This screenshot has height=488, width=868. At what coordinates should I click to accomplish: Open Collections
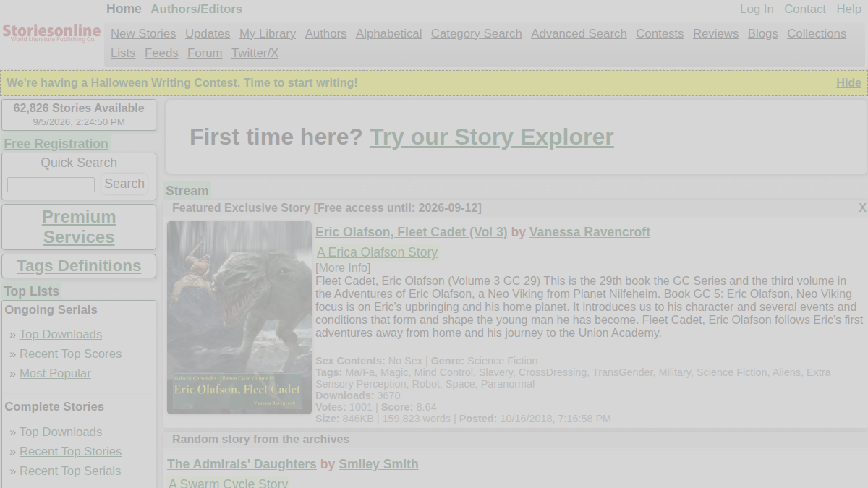click(817, 33)
